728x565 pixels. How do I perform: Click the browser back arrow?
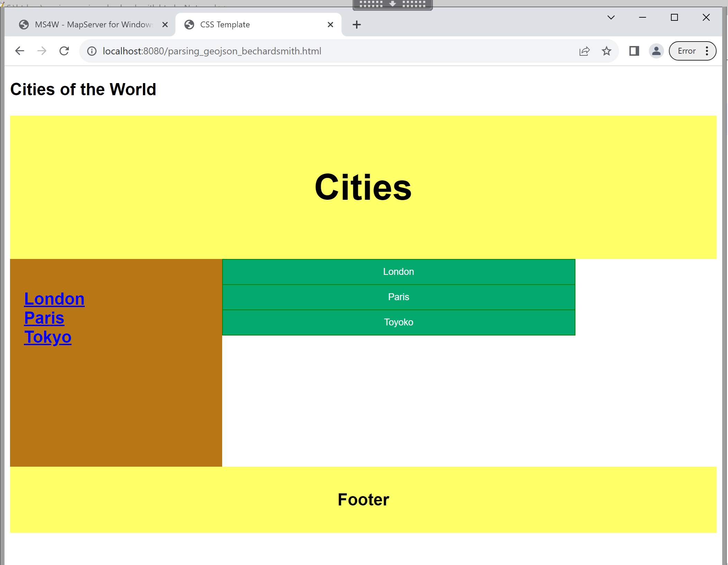tap(20, 51)
